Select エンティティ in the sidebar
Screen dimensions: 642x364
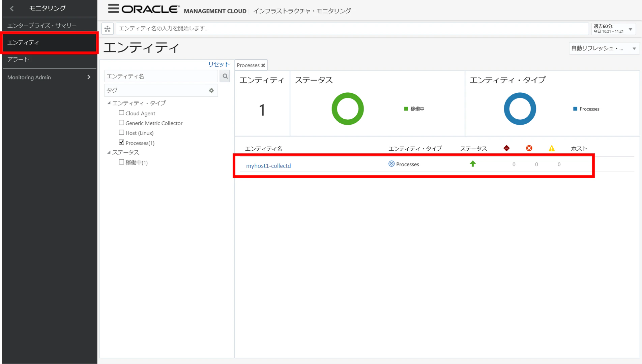point(49,42)
